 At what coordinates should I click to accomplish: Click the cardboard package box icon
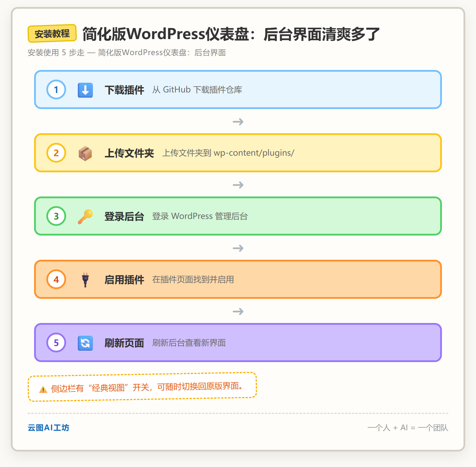coord(85,153)
